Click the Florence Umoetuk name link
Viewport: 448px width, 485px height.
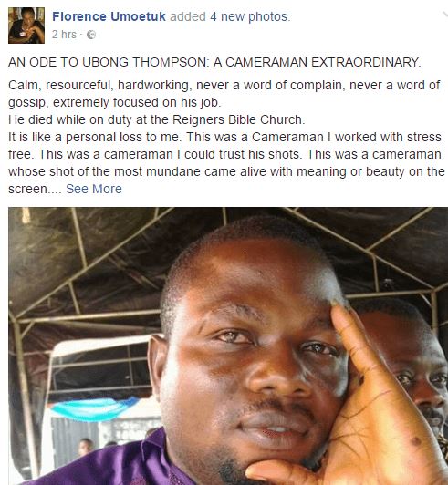point(109,16)
